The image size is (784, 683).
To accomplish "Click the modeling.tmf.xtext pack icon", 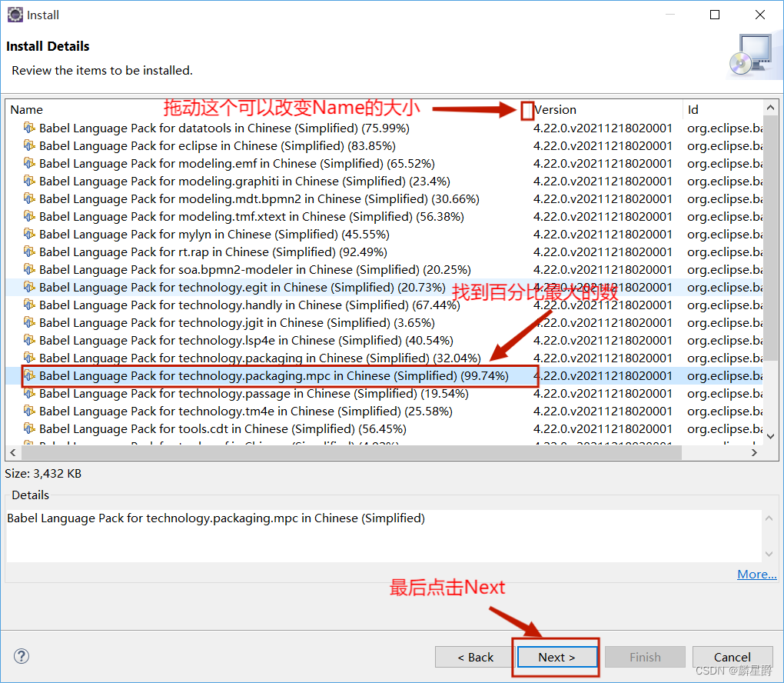I will 29,216.
